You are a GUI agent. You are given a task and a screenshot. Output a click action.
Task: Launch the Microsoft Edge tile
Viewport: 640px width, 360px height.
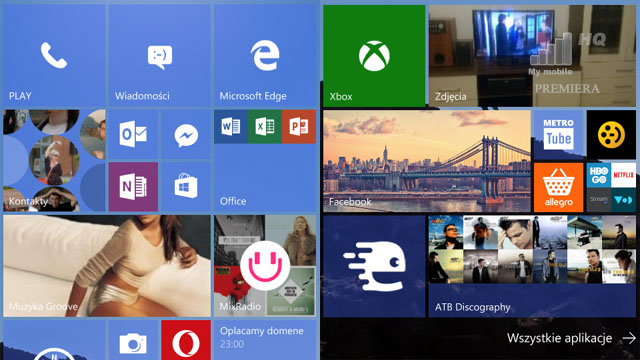265,56
